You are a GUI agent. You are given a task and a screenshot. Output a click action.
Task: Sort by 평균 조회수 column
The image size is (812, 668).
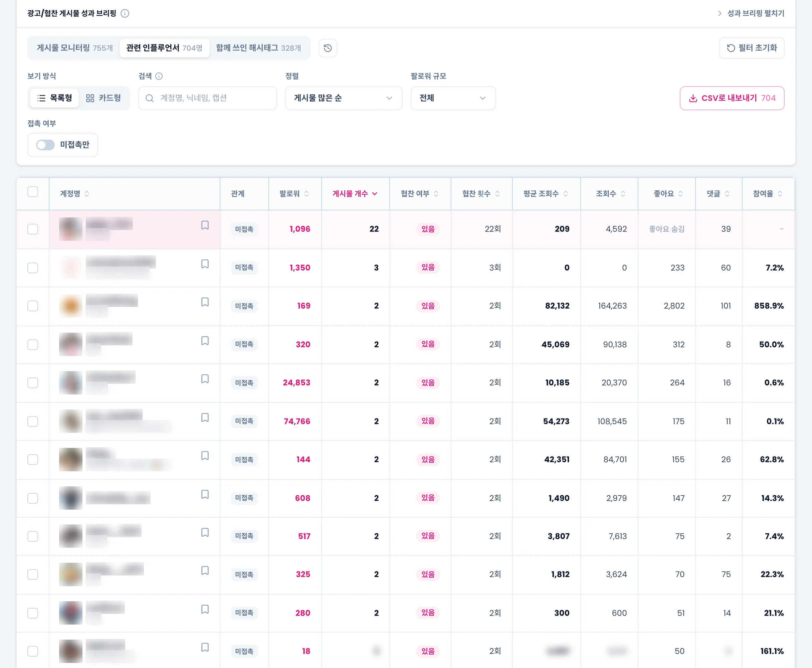tap(546, 193)
